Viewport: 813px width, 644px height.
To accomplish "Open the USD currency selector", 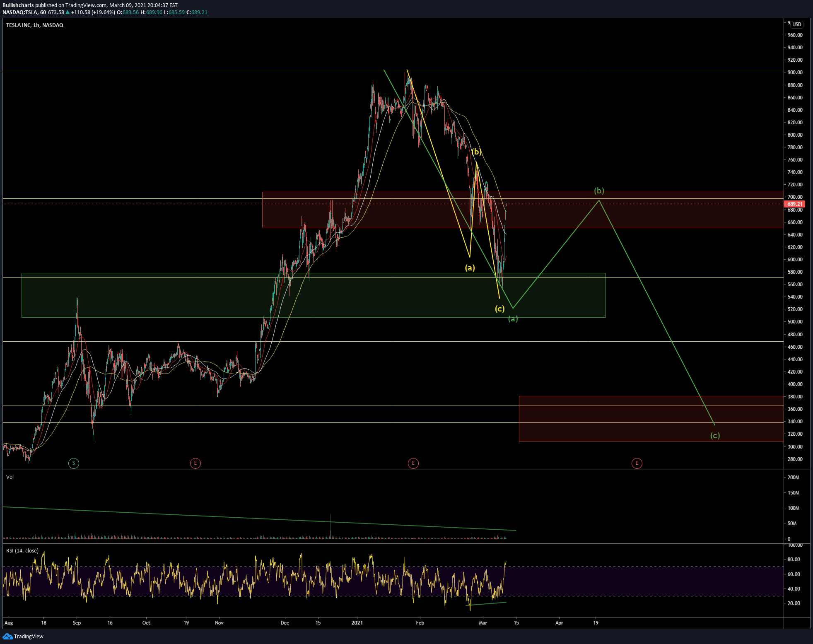I will pos(797,24).
